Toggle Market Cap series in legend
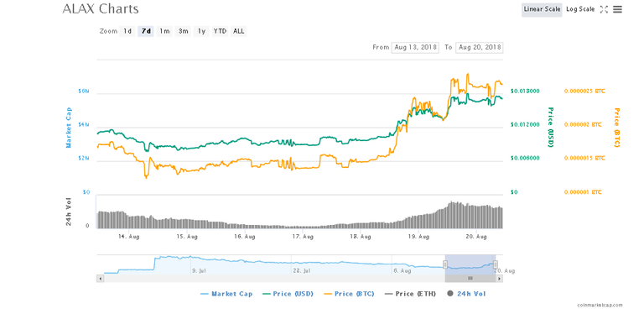644x319 pixels. tap(226, 294)
